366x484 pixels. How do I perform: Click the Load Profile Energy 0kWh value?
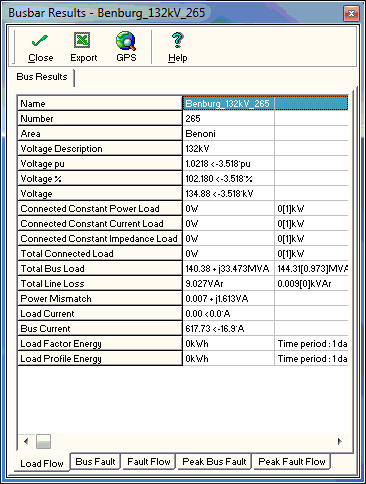click(x=228, y=358)
